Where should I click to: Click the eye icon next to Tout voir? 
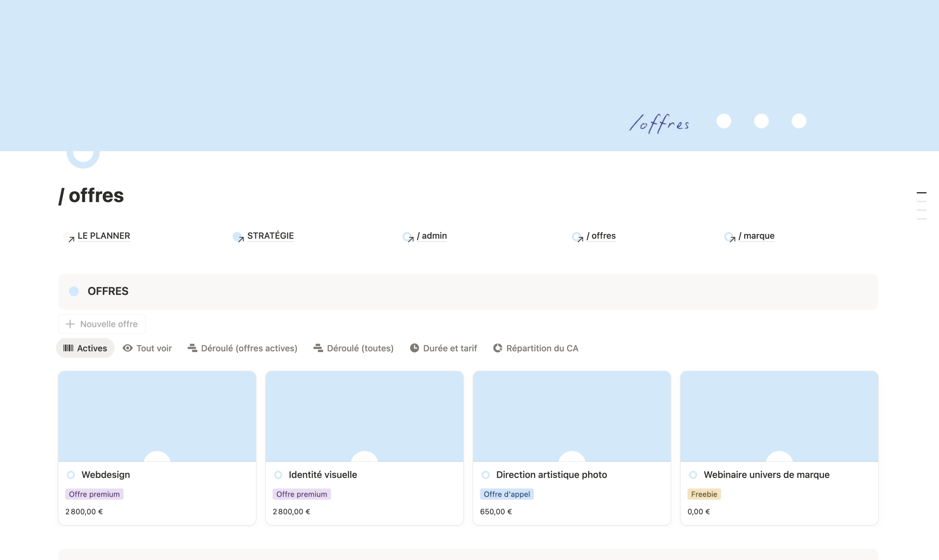pyautogui.click(x=128, y=348)
